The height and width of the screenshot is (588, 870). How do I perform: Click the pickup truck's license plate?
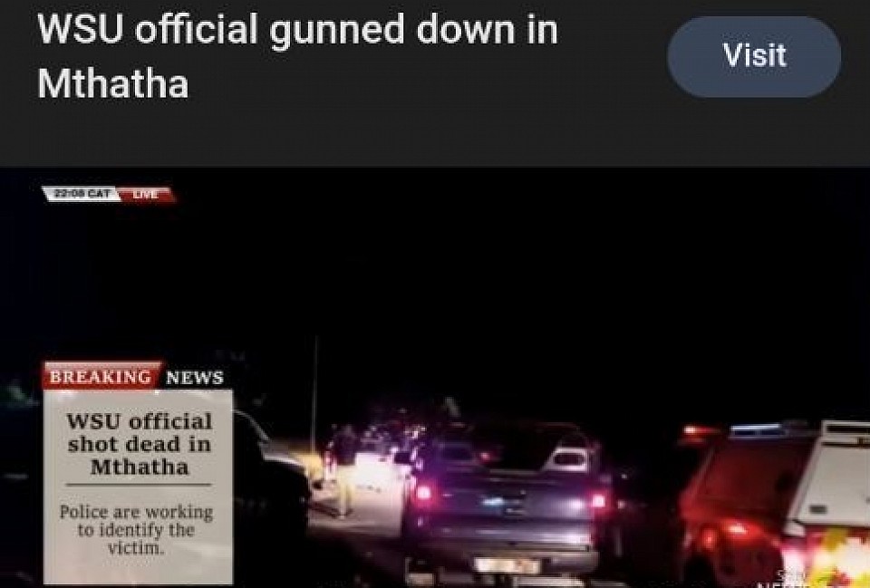pyautogui.click(x=507, y=566)
